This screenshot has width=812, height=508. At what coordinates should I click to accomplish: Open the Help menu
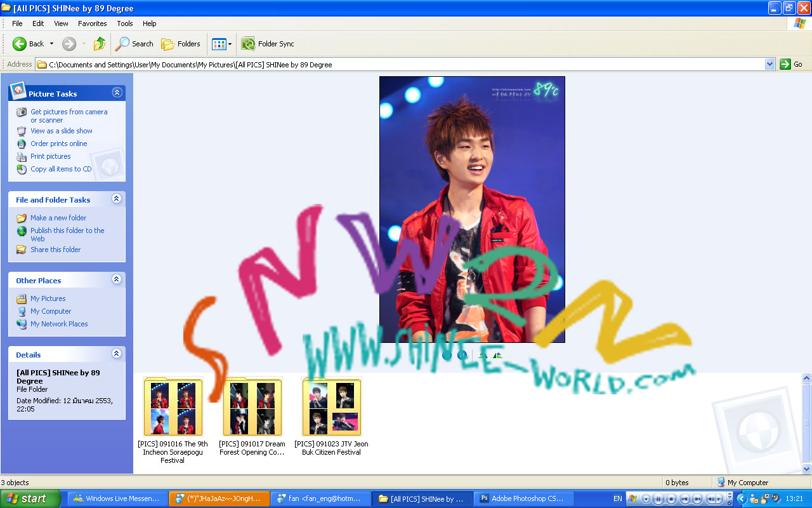tap(150, 23)
